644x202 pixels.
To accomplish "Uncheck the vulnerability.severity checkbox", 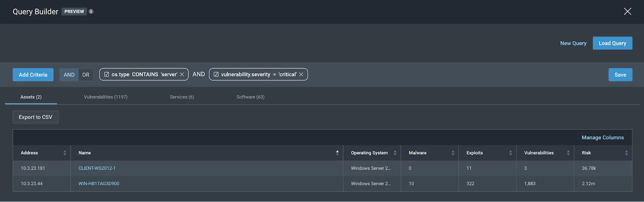I will click(216, 75).
